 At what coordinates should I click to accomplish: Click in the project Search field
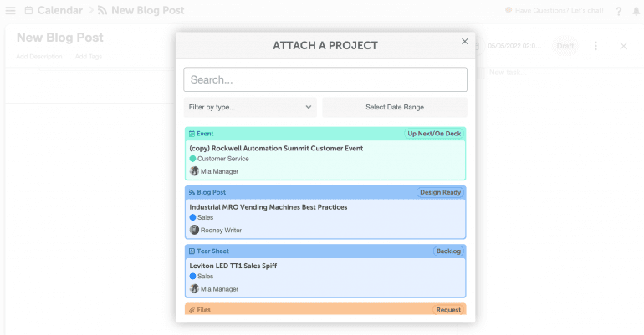[x=325, y=79]
